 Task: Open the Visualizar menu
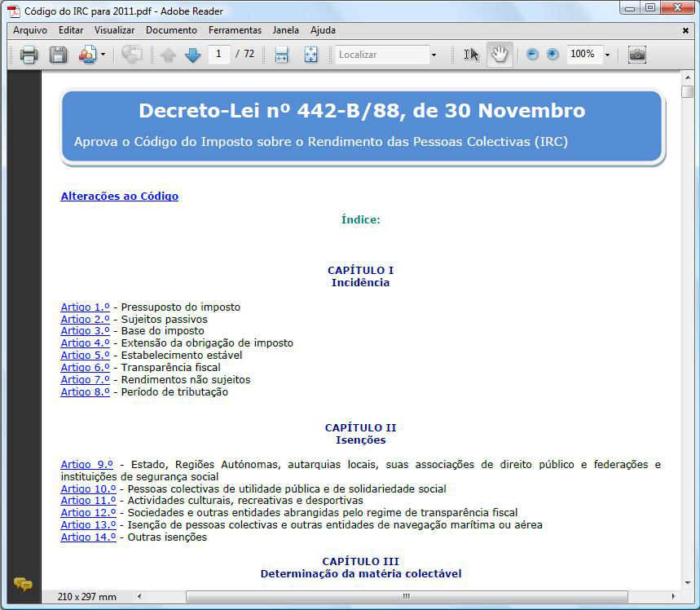click(x=114, y=30)
